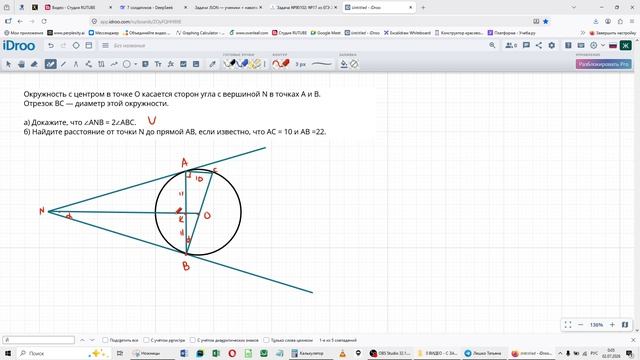640x360 pixels.
Task: Open the board chat
Action: point(526,45)
